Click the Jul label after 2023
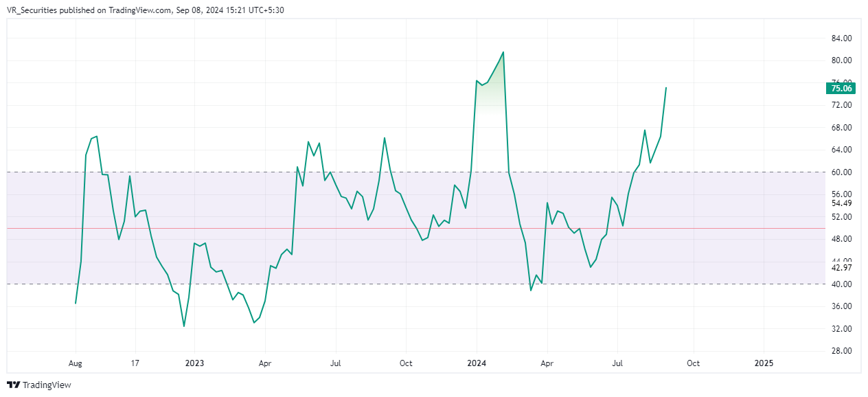 coord(336,363)
